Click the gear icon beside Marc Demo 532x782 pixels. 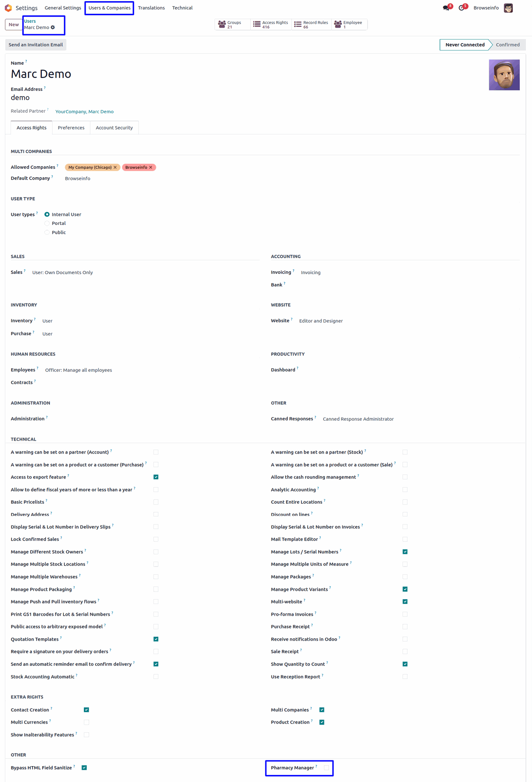click(x=53, y=27)
